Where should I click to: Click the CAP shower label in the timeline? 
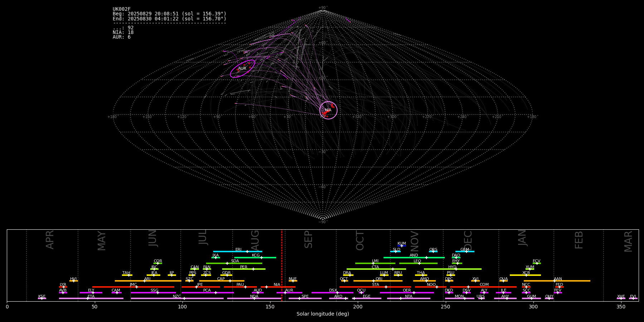click(221, 279)
